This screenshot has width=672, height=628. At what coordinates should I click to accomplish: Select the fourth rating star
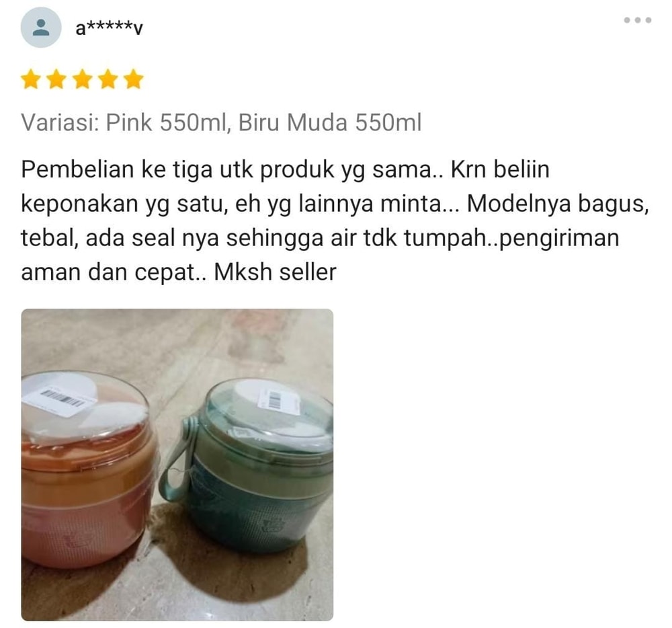tap(108, 79)
